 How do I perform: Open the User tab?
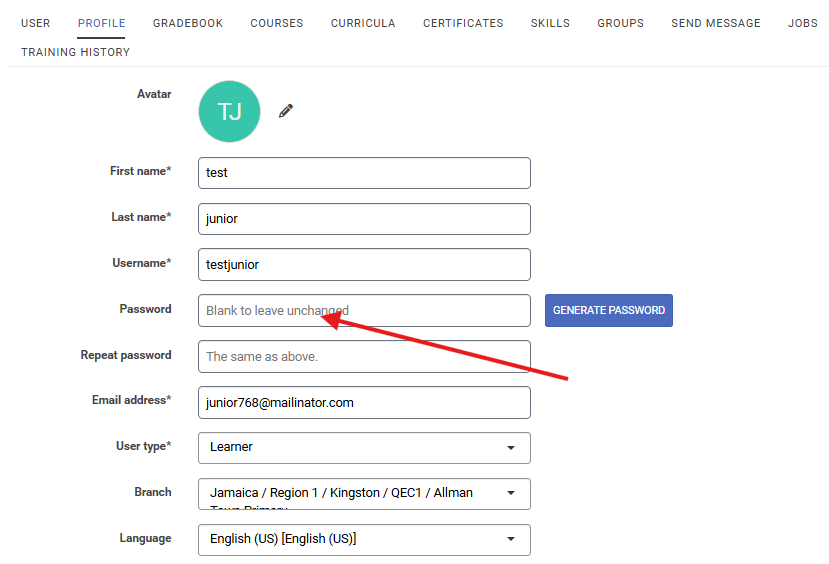point(35,23)
